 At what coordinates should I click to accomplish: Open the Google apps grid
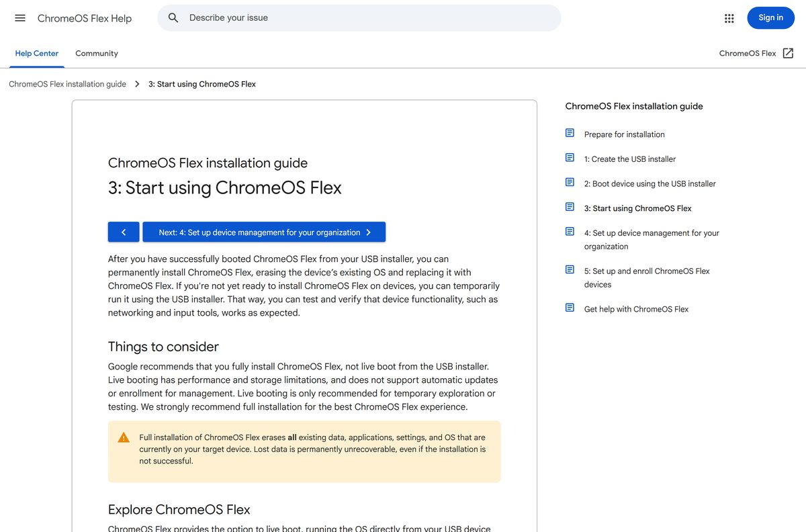click(x=729, y=18)
